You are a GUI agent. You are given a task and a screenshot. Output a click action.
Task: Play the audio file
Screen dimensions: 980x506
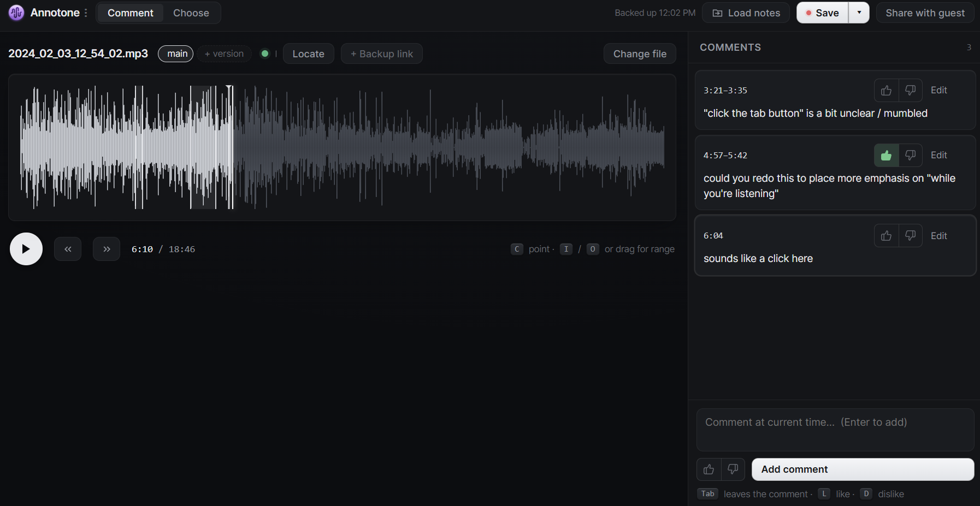click(x=26, y=249)
